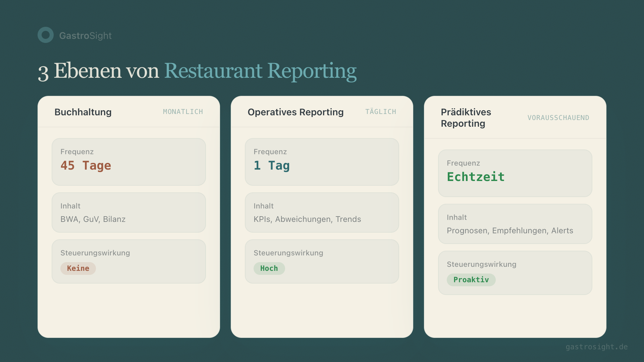Click the GastroSight brand name
This screenshot has height=362, width=644.
click(86, 36)
